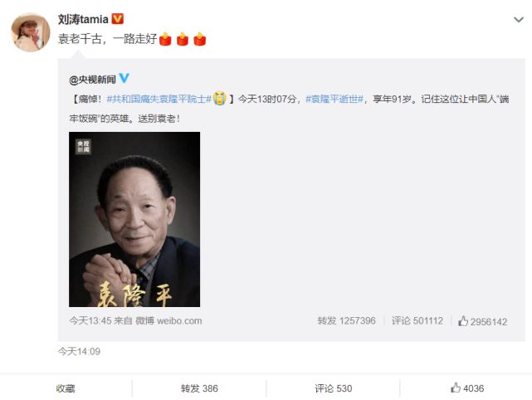Enlarge the 袁隆平 memorial photo thumbnail

coord(134,220)
